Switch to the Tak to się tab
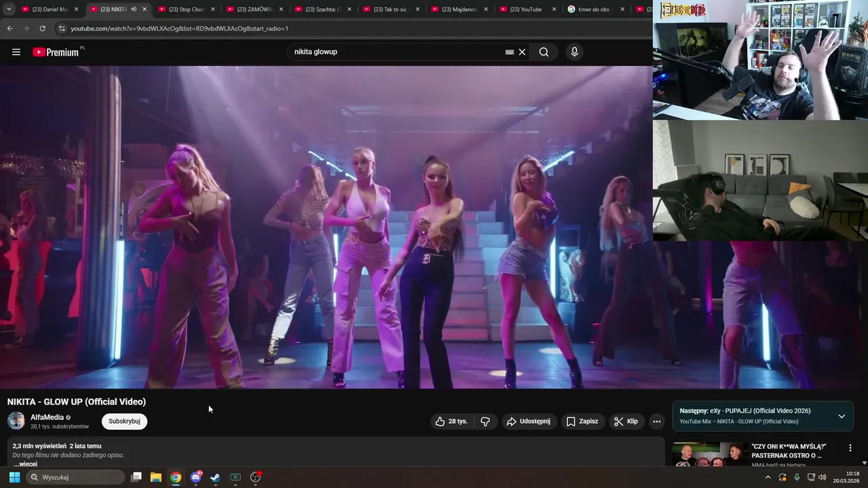Viewport: 868px width, 488px height. point(391,9)
